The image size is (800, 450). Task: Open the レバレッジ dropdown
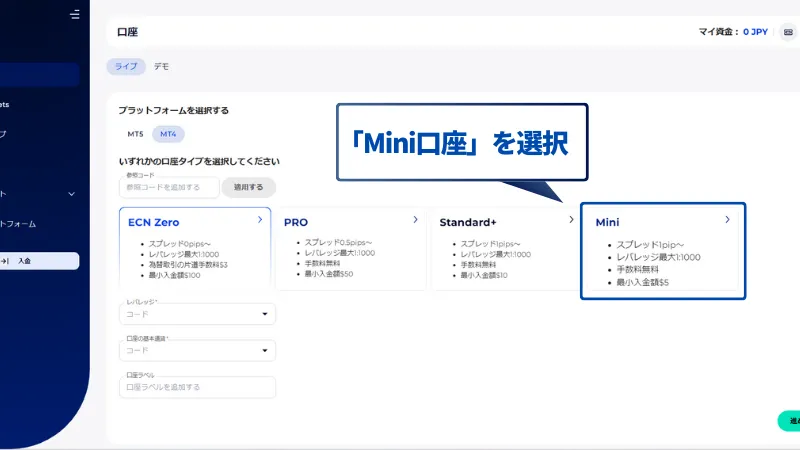point(197,314)
